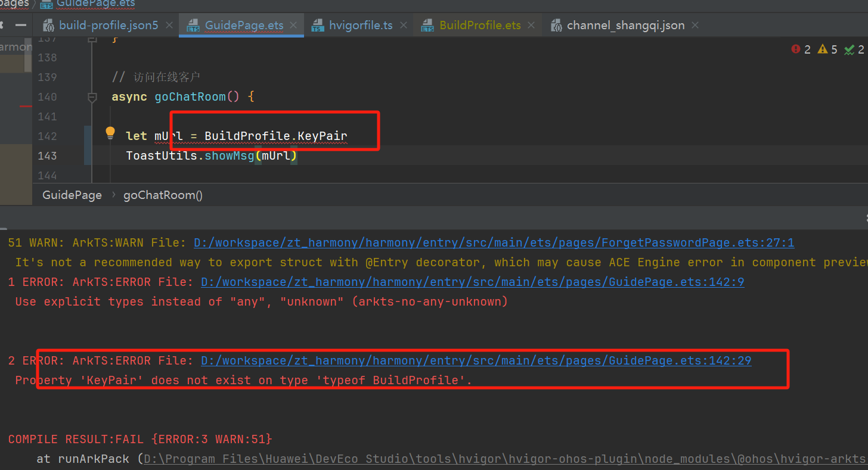Screen dimensions: 868x470
Task: Click line number 140 in the gutter
Action: [47, 97]
